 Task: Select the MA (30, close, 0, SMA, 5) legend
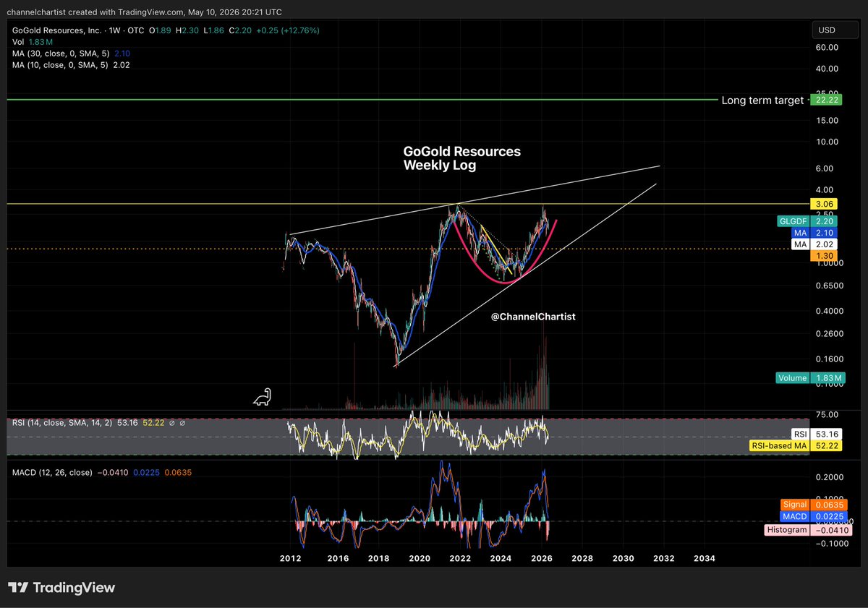click(71, 53)
